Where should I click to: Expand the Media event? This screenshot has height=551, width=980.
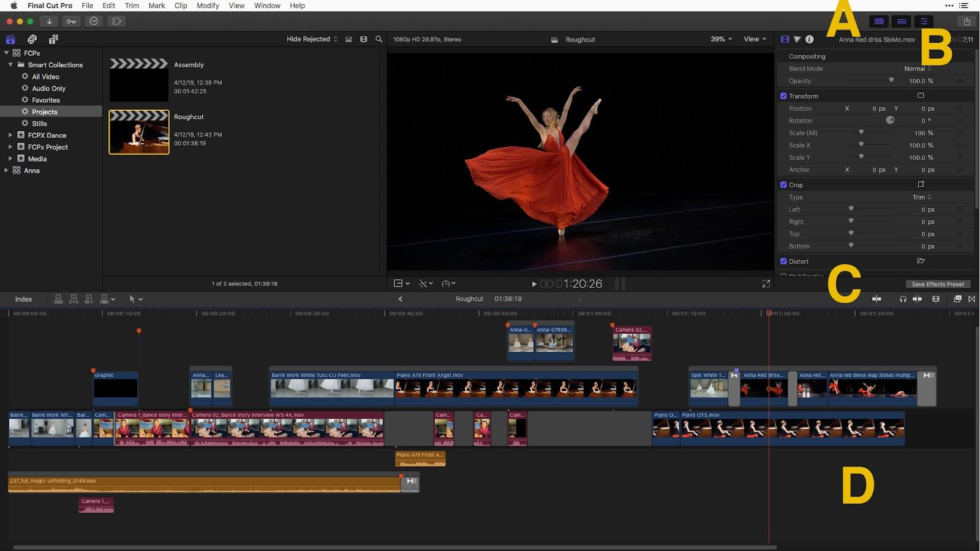(x=10, y=158)
